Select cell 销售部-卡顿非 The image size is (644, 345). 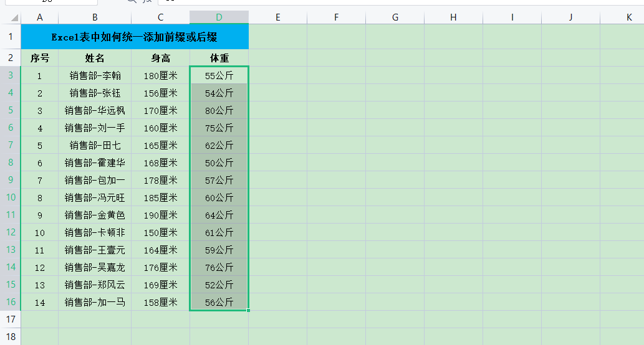(95, 232)
